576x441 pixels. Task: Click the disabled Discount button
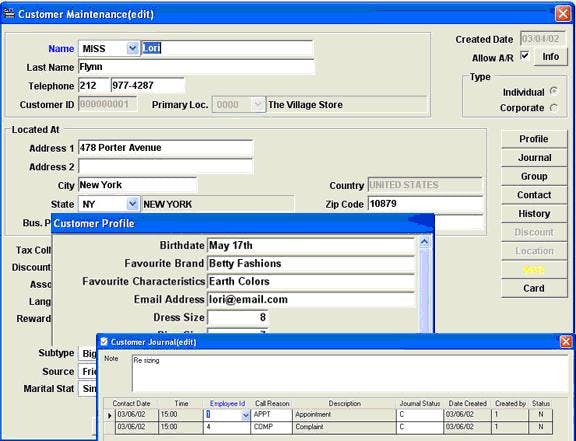click(x=534, y=232)
